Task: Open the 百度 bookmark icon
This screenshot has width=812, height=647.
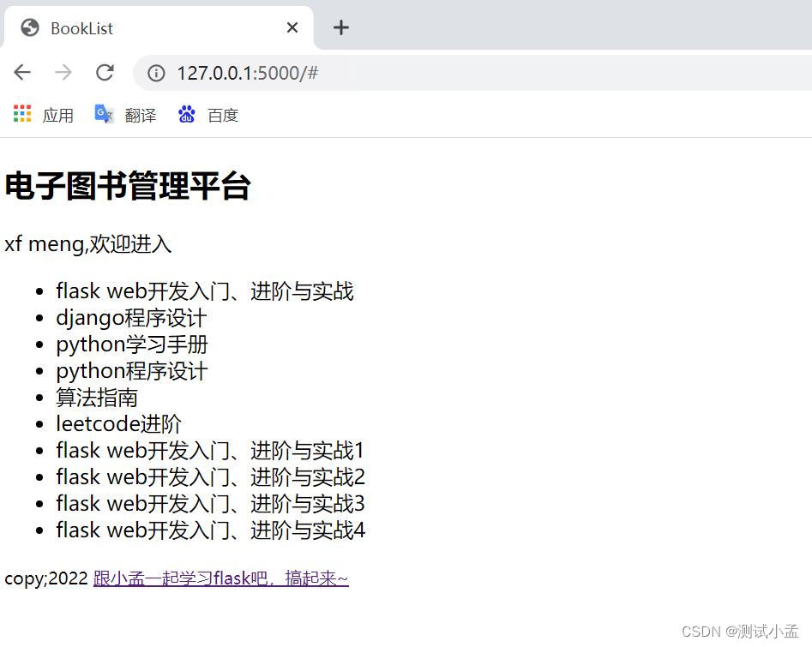Action: [187, 114]
